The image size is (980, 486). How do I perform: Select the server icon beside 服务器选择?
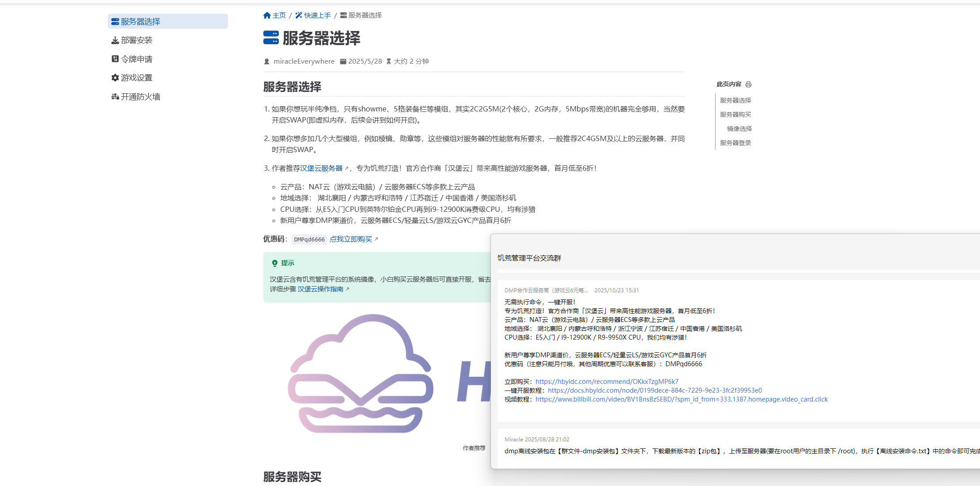click(x=114, y=21)
